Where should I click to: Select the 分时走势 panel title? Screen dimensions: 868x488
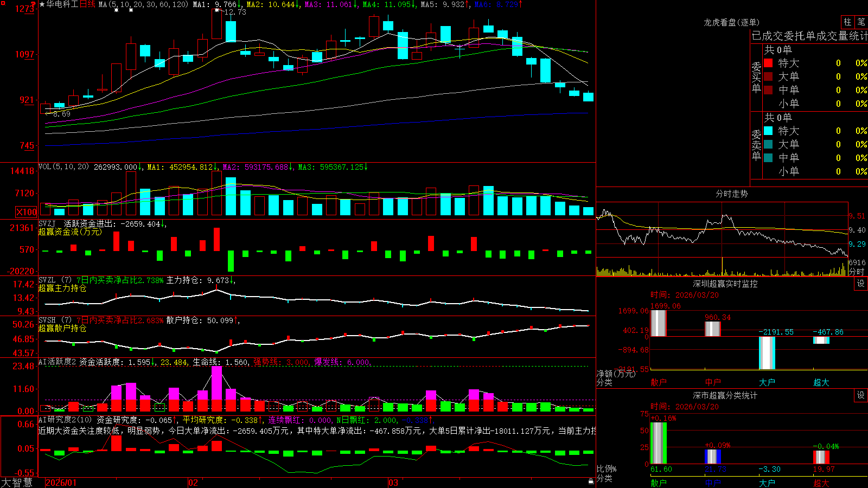coord(731,194)
